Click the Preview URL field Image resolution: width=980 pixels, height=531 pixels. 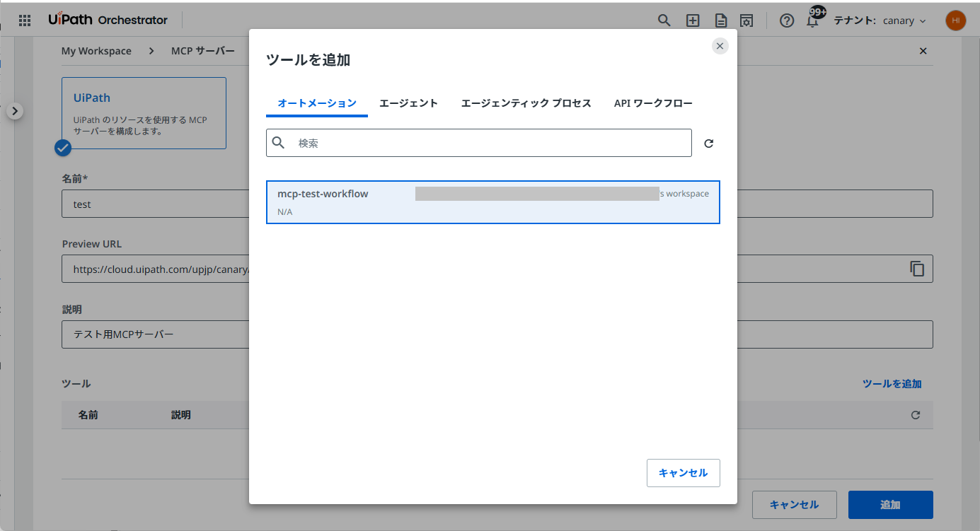(497, 269)
